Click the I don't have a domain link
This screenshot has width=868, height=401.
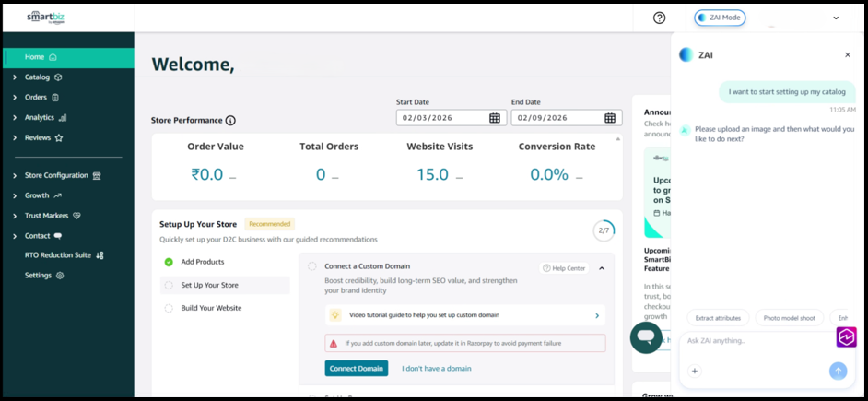coord(436,369)
